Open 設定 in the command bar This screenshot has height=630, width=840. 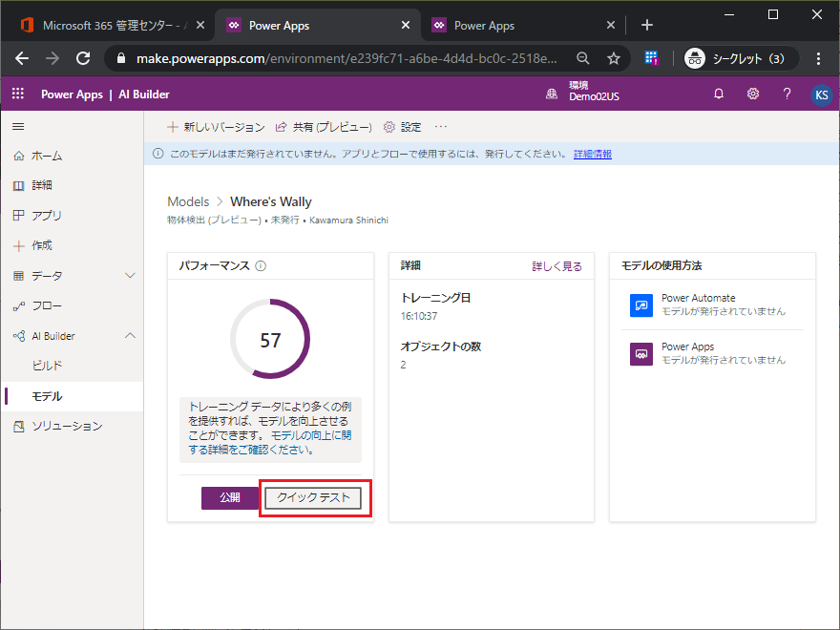click(402, 127)
